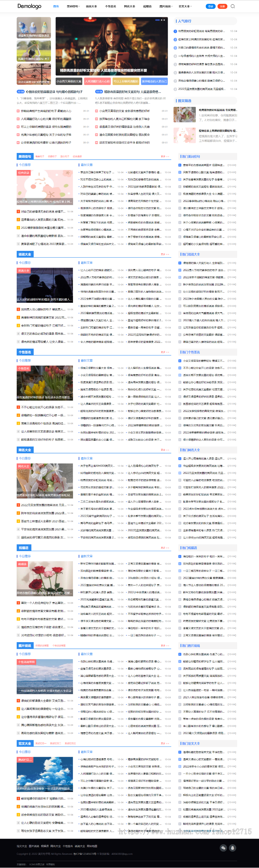Open the first sub-link beside 图片说说 heading
The image size is (259, 868).
click(x=42, y=646)
